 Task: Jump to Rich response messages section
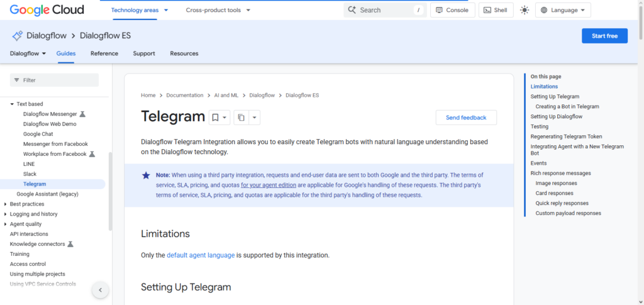[560, 173]
